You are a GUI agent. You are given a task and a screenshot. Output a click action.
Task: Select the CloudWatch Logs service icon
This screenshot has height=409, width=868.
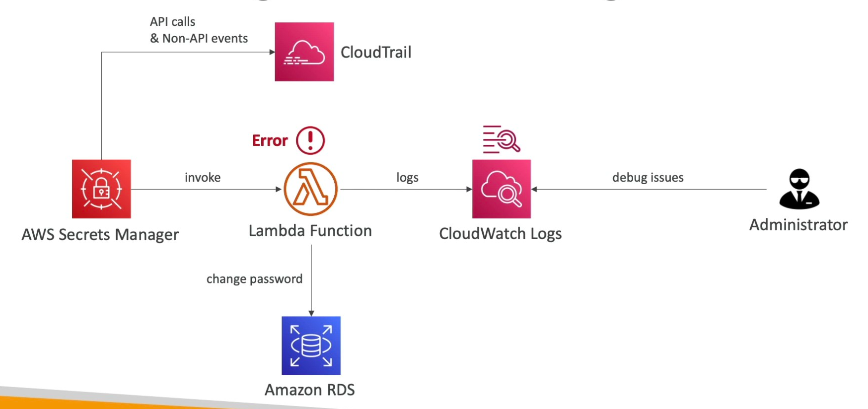pos(501,189)
